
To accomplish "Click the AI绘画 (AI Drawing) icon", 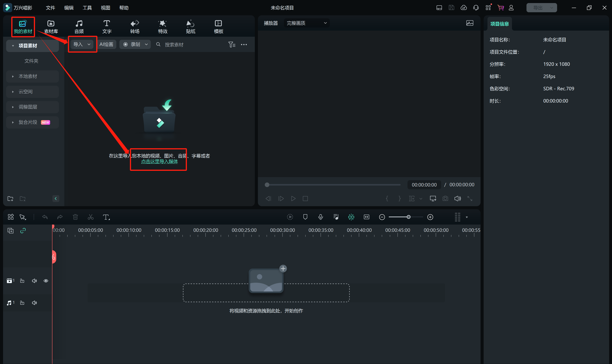I will pyautogui.click(x=108, y=44).
